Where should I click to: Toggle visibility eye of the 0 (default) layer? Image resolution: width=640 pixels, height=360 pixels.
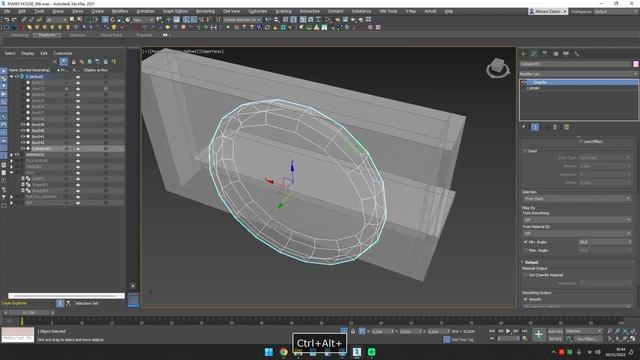(x=17, y=76)
